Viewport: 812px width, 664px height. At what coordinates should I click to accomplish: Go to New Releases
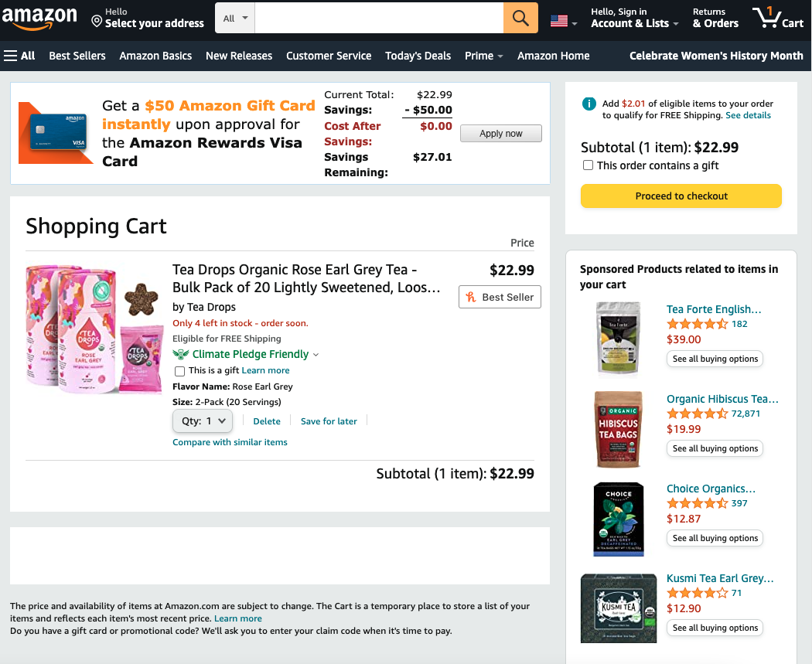239,56
